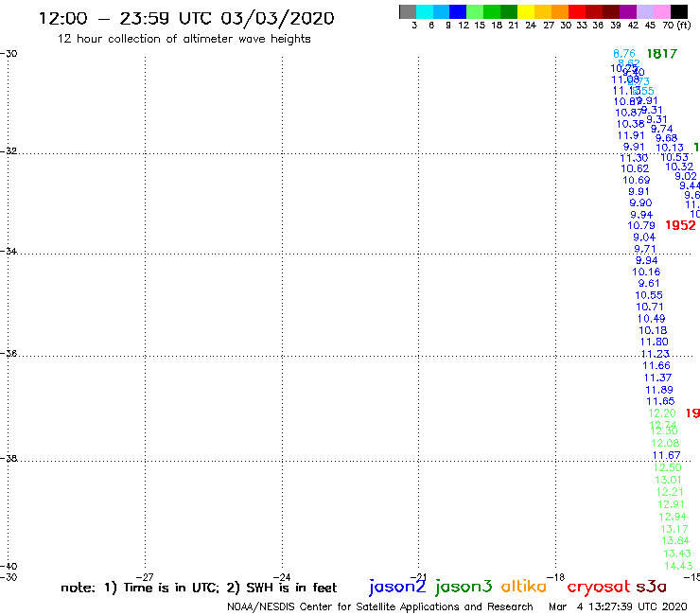Click the wave height value 9.04

[644, 237]
